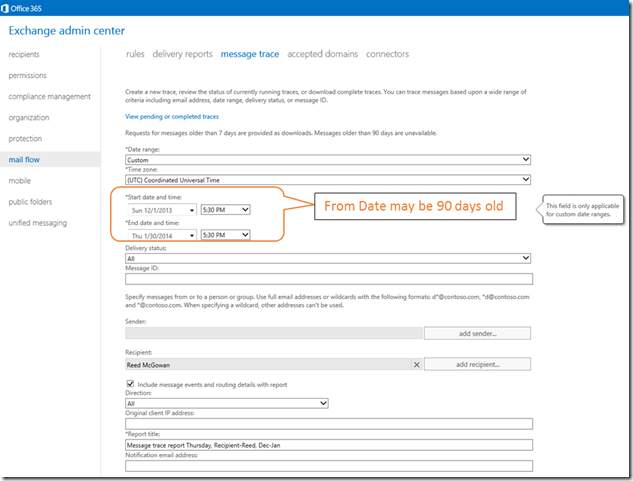This screenshot has height=481, width=633.
Task: Switch to the rules tab
Action: (135, 54)
